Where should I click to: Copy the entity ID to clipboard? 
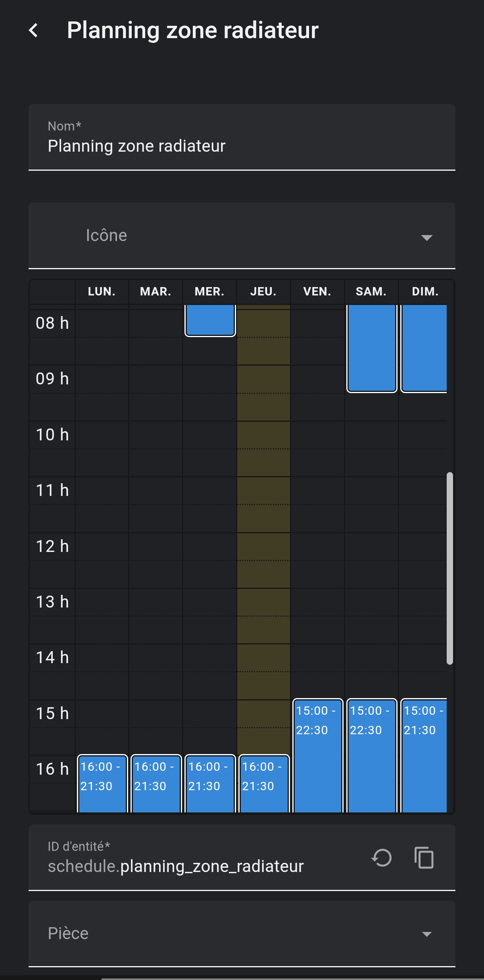click(424, 858)
